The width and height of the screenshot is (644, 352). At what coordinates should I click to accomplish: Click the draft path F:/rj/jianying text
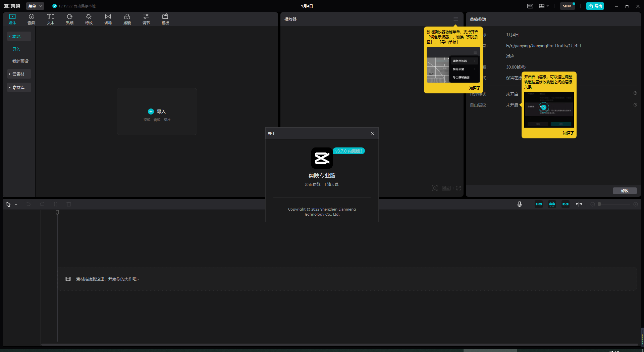pos(543,45)
